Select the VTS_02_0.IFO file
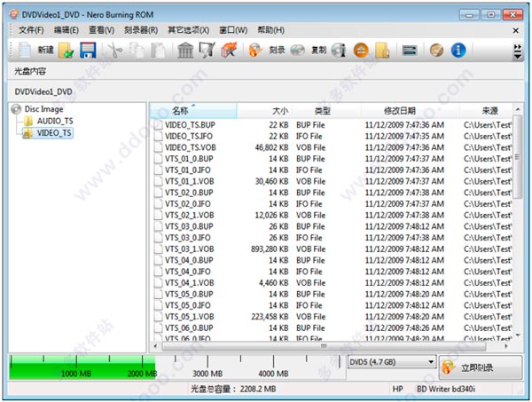Image resolution: width=532 pixels, height=402 pixels. click(188, 204)
